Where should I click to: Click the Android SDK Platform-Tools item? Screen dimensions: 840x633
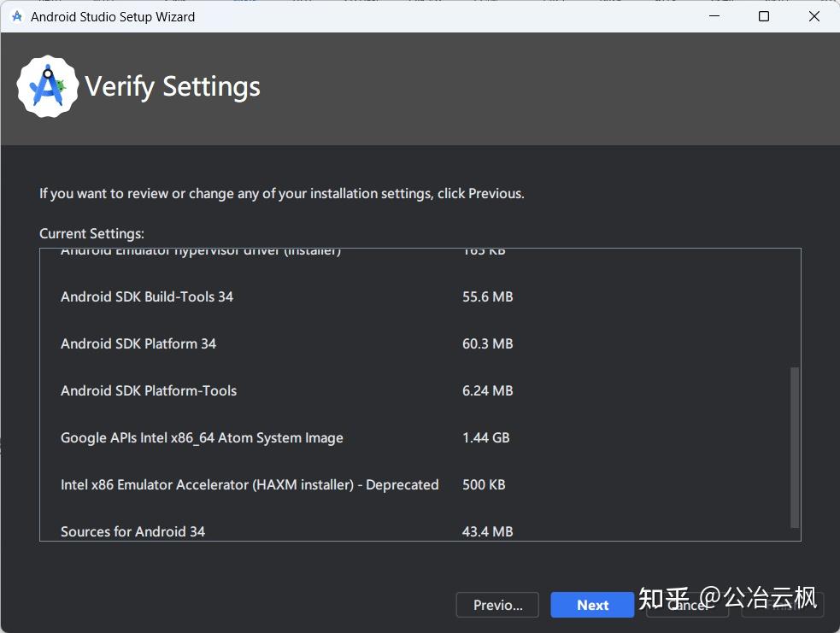pos(147,390)
